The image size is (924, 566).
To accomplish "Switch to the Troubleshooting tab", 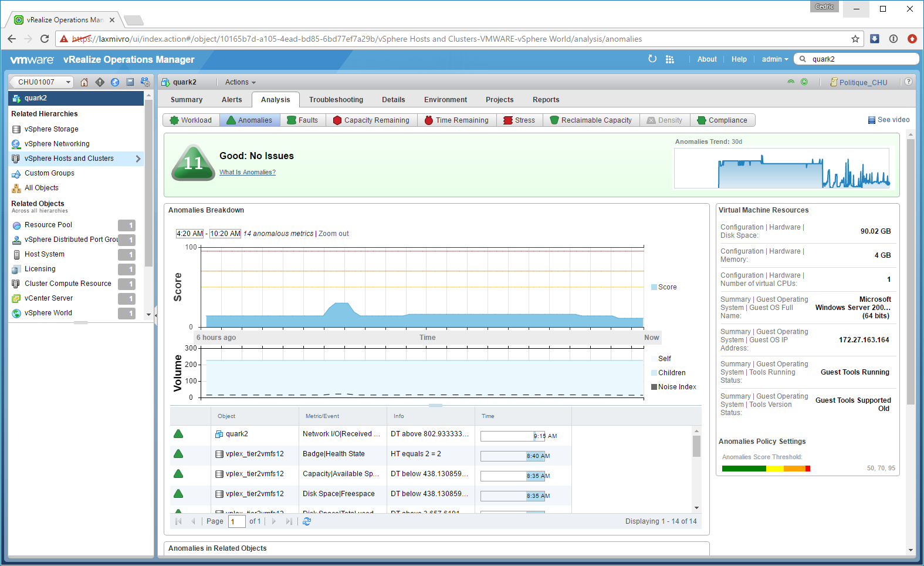I will pyautogui.click(x=336, y=100).
